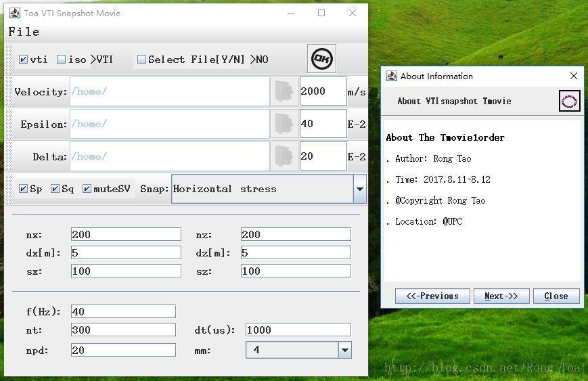Screen dimensions: 588x381
Task: Click the nx input field
Action: [126, 234]
